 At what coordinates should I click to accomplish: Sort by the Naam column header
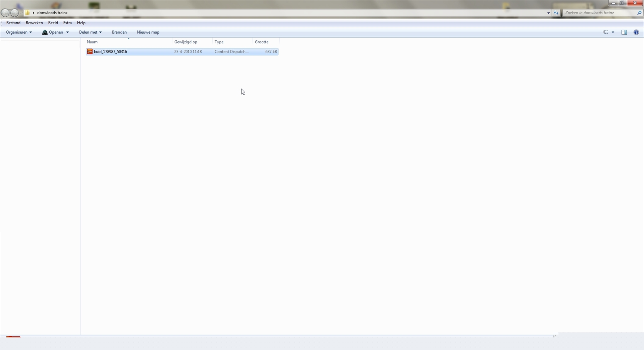129,42
